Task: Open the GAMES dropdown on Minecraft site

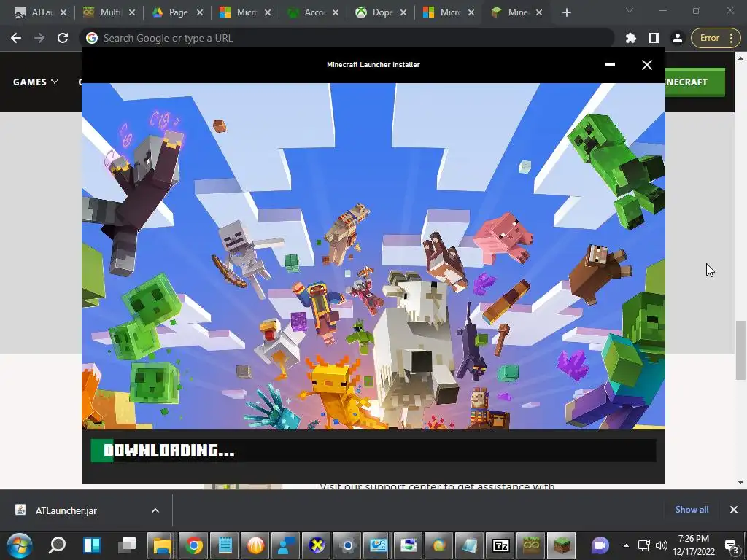Action: (x=36, y=82)
